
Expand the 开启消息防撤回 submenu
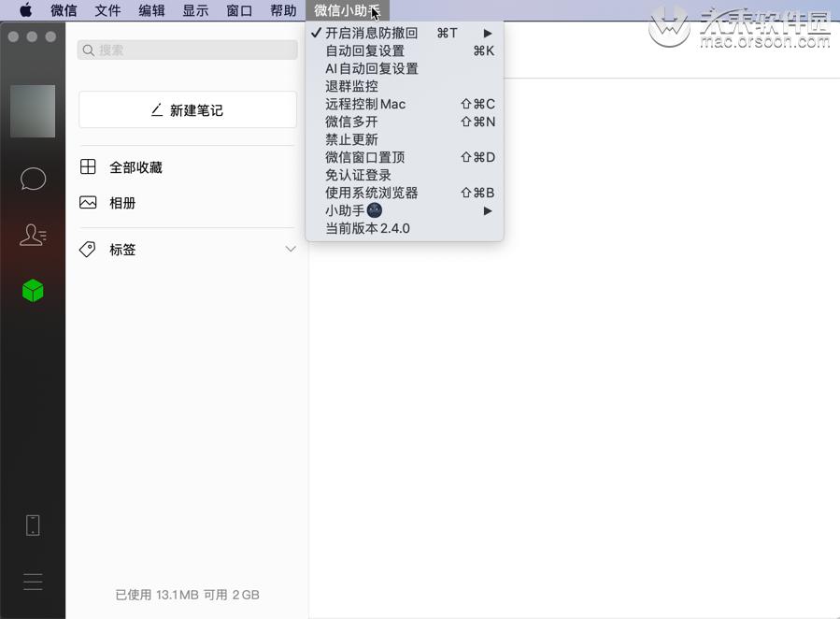click(487, 33)
